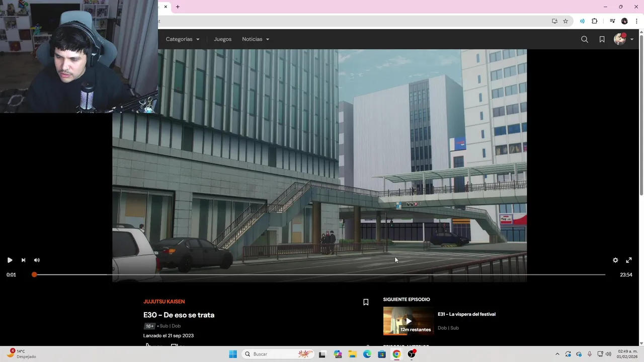The image size is (644, 362).
Task: Open the JUJUTSU KAISEN series link
Action: 164,302
